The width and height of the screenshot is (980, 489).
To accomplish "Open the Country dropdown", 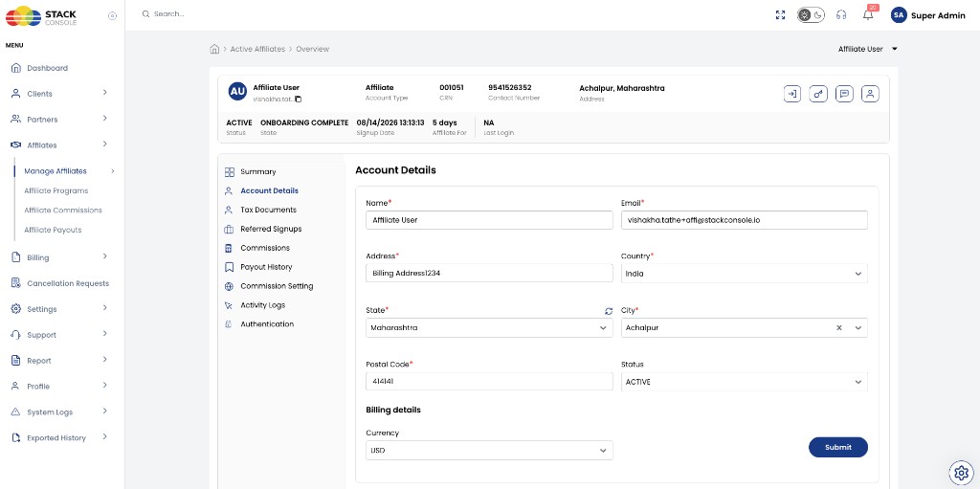I will click(x=744, y=274).
